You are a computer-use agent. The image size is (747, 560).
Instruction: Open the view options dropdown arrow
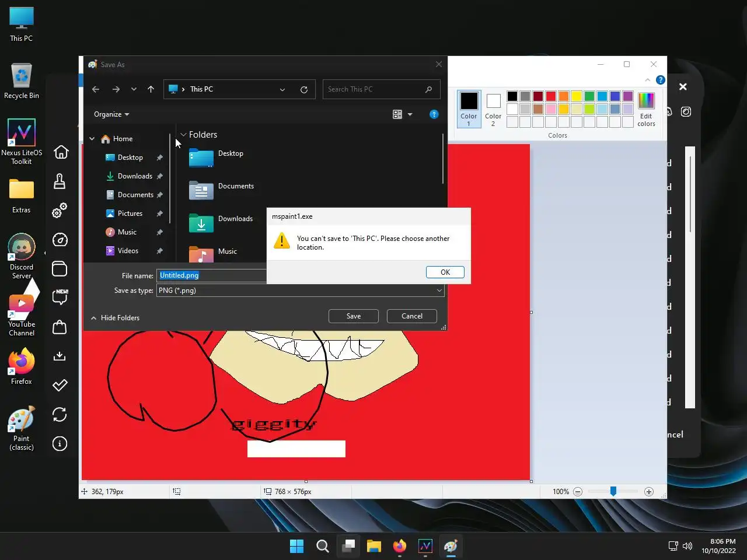point(410,114)
